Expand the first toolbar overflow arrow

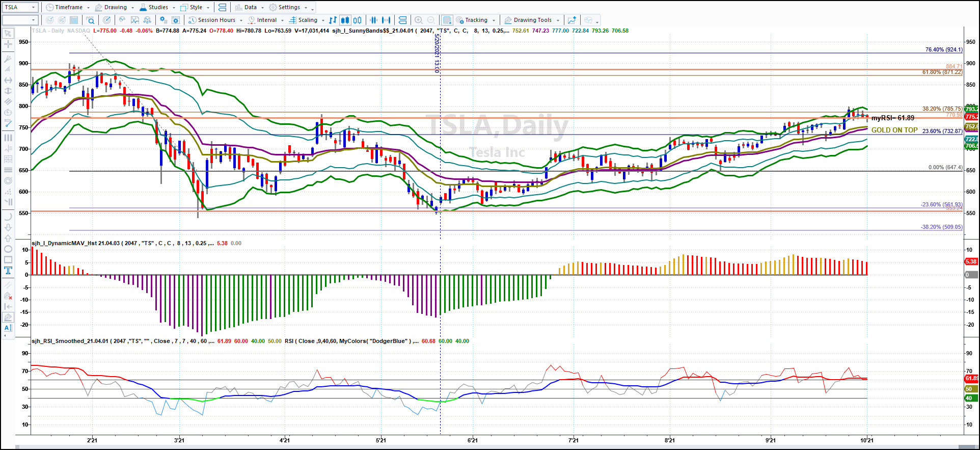tap(312, 8)
